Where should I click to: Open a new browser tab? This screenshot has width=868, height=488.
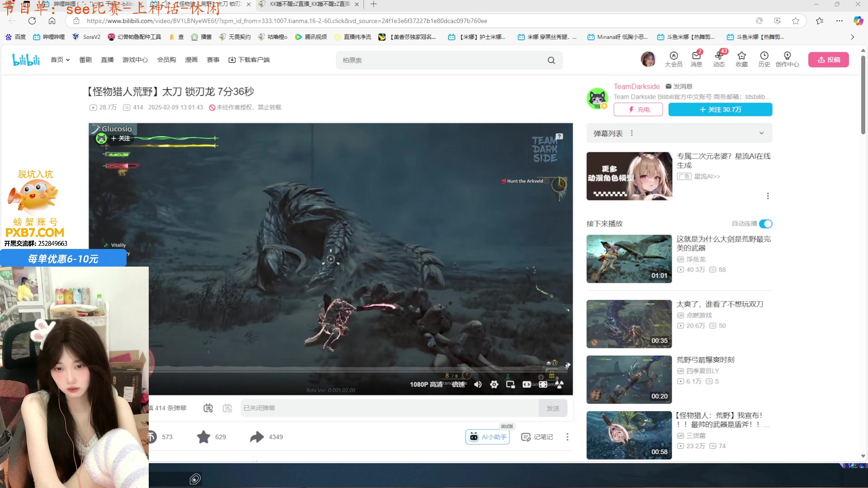point(373,5)
